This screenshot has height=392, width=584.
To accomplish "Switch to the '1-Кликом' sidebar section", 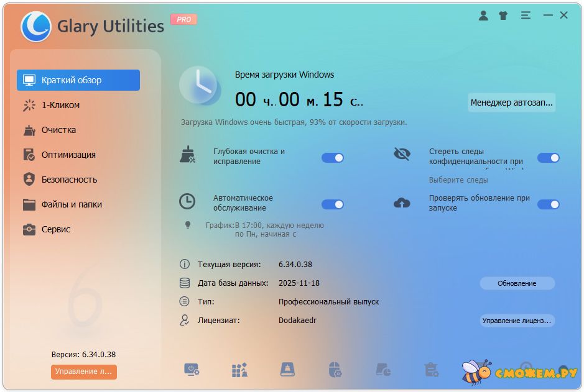I will tap(60, 105).
